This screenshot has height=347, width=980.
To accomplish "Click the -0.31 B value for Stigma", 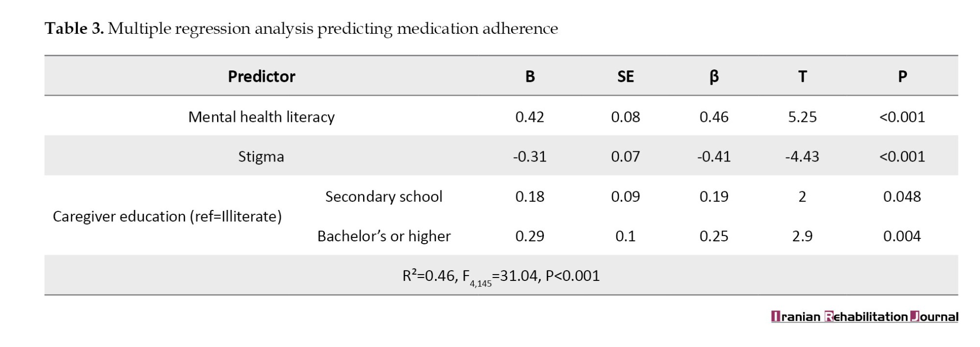I will click(x=530, y=157).
